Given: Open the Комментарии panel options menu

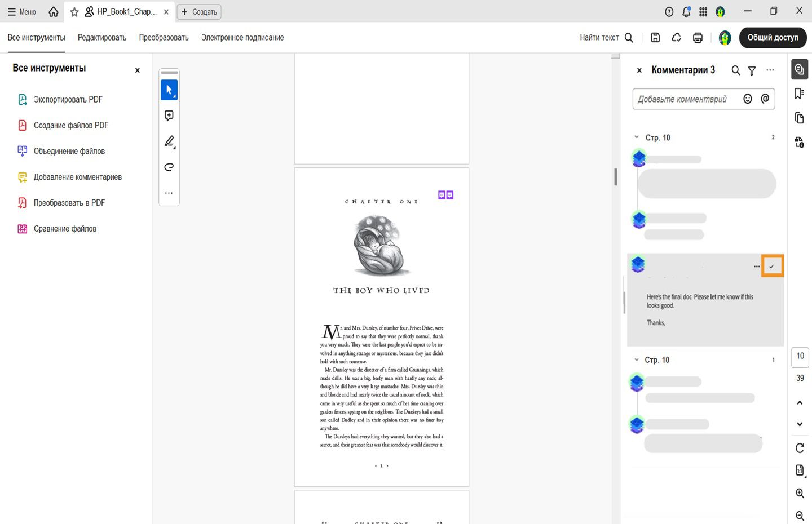Looking at the screenshot, I should (x=770, y=70).
